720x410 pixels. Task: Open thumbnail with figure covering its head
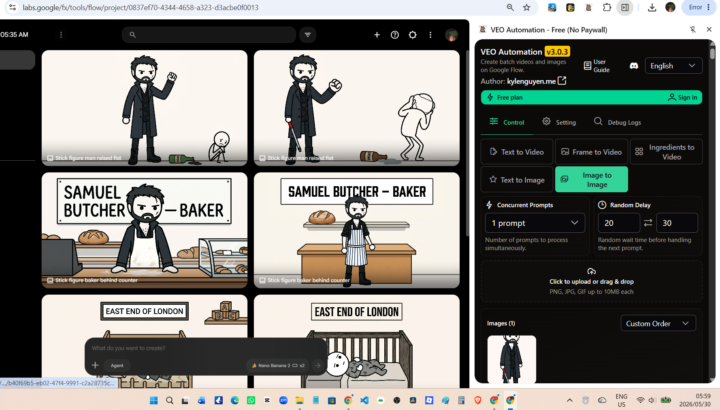coord(356,108)
